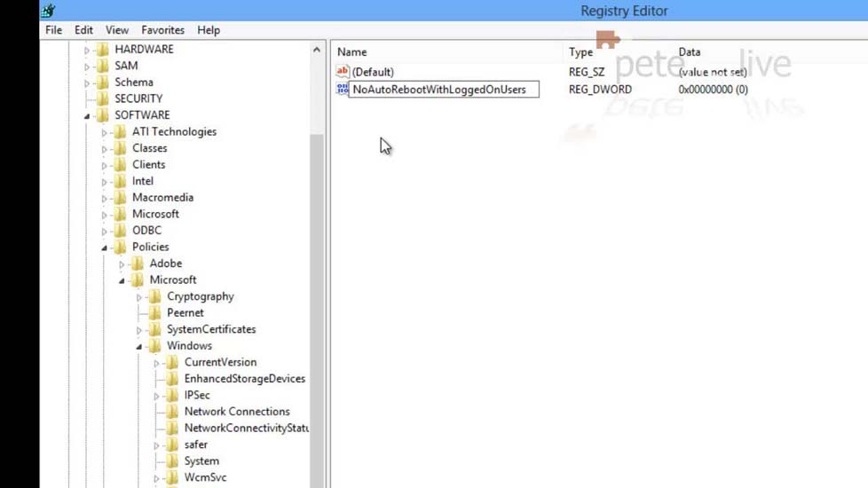Click the SystemCertificates folder icon
This screenshot has height=488, width=868.
pos(155,329)
